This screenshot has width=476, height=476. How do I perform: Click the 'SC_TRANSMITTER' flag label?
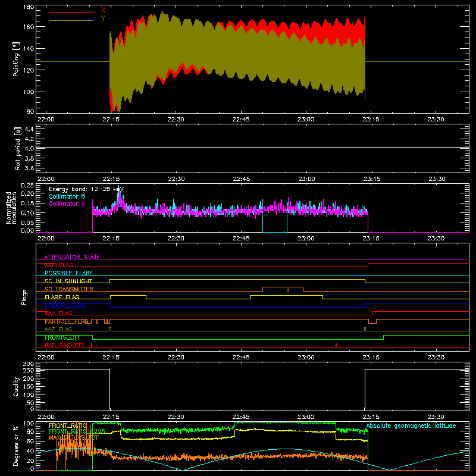68,289
